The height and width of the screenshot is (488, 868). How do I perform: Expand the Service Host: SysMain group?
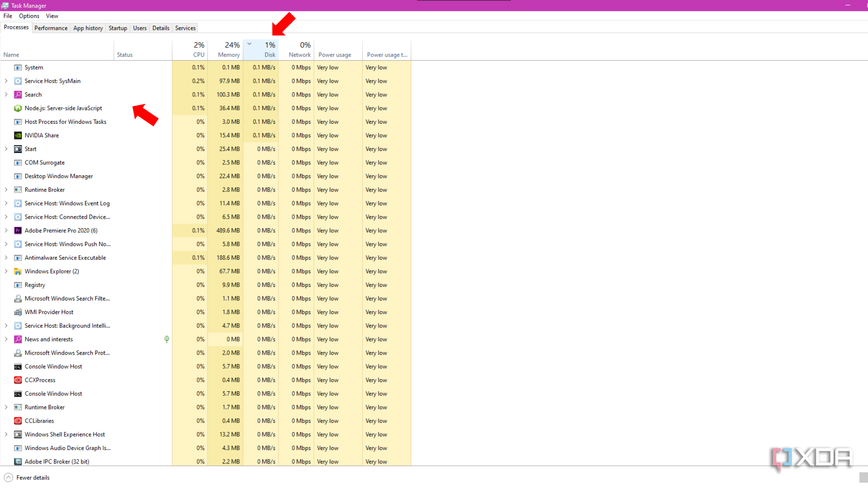point(6,81)
